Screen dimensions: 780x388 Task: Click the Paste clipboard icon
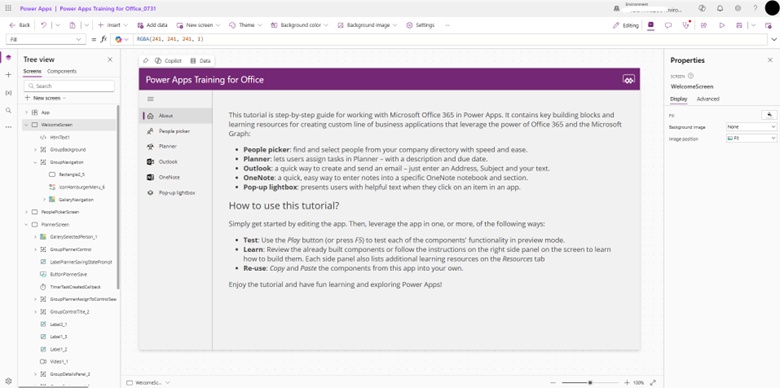point(72,25)
